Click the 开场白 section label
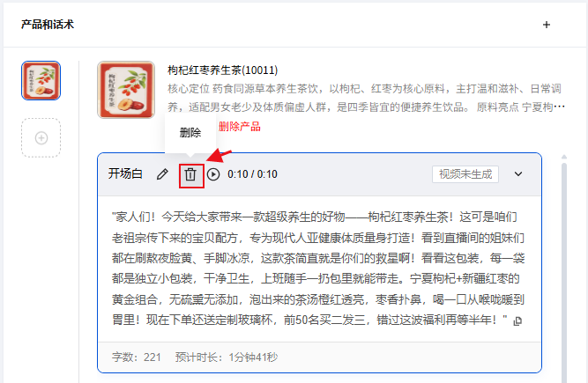This screenshot has width=588, height=383. 125,173
